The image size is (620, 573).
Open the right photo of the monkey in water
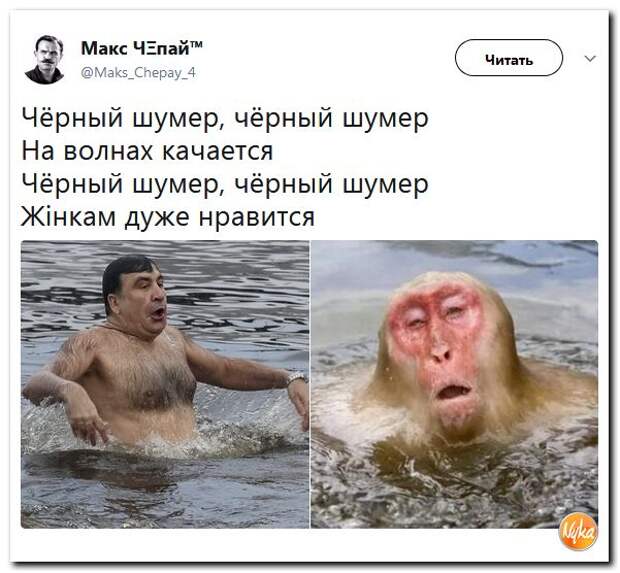click(454, 384)
